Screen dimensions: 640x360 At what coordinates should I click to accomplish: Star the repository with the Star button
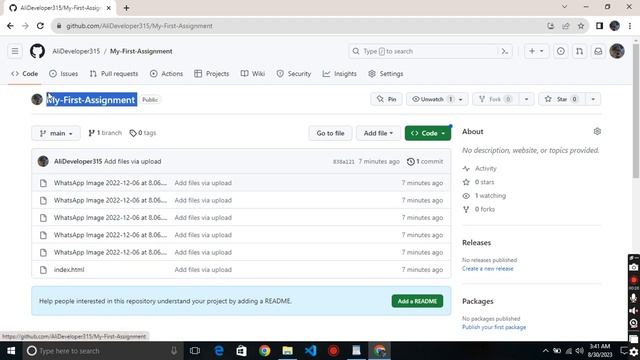(562, 99)
